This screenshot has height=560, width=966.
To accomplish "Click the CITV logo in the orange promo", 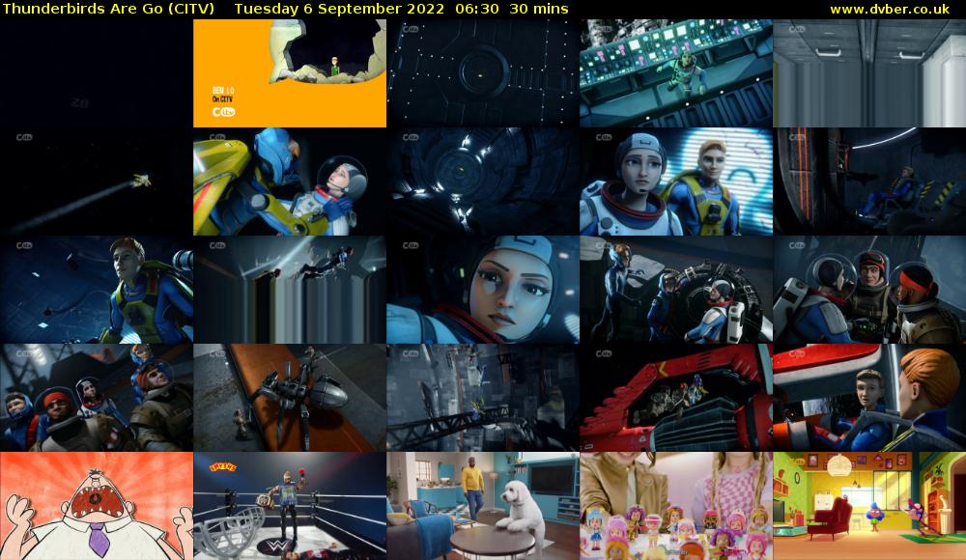I will click(x=223, y=112).
